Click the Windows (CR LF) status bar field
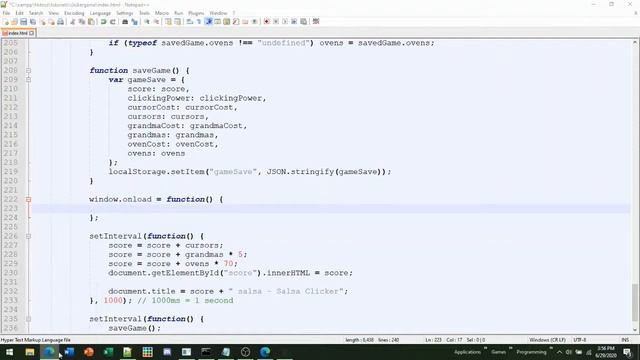The image size is (640, 360). point(547,340)
